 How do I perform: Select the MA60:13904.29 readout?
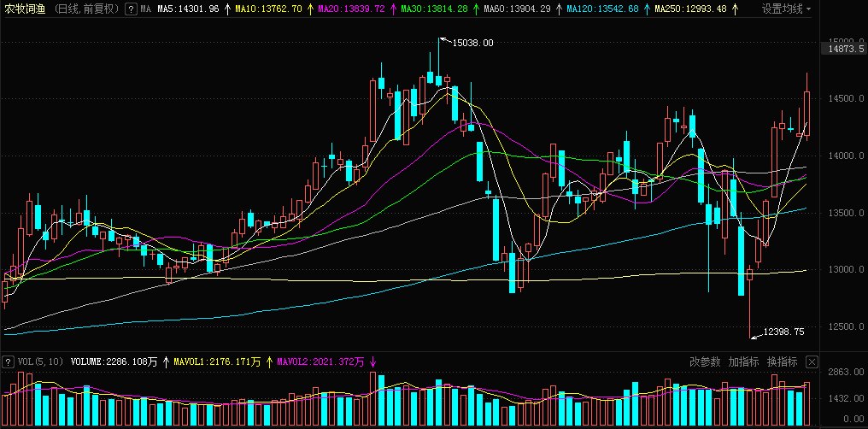(x=518, y=9)
